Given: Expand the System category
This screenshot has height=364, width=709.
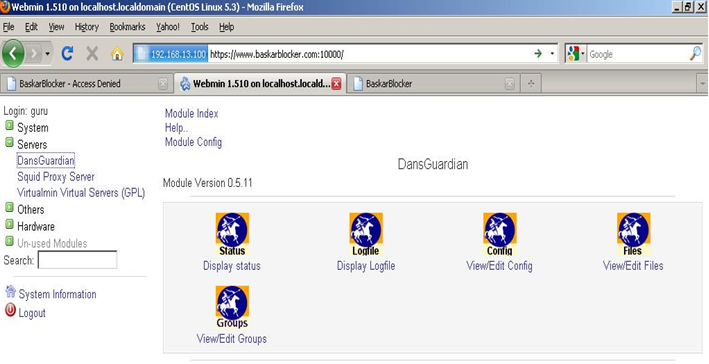Looking at the screenshot, I should pyautogui.click(x=9, y=125).
